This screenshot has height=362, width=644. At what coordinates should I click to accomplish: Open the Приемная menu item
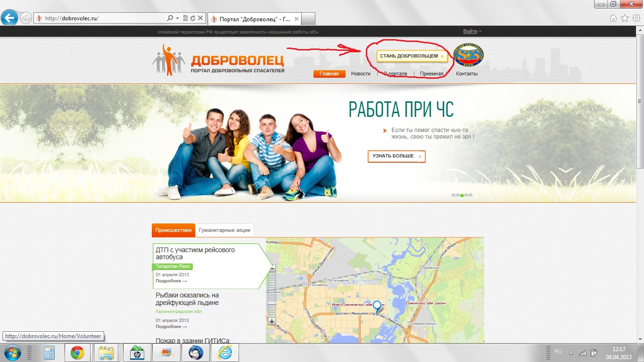[431, 74]
